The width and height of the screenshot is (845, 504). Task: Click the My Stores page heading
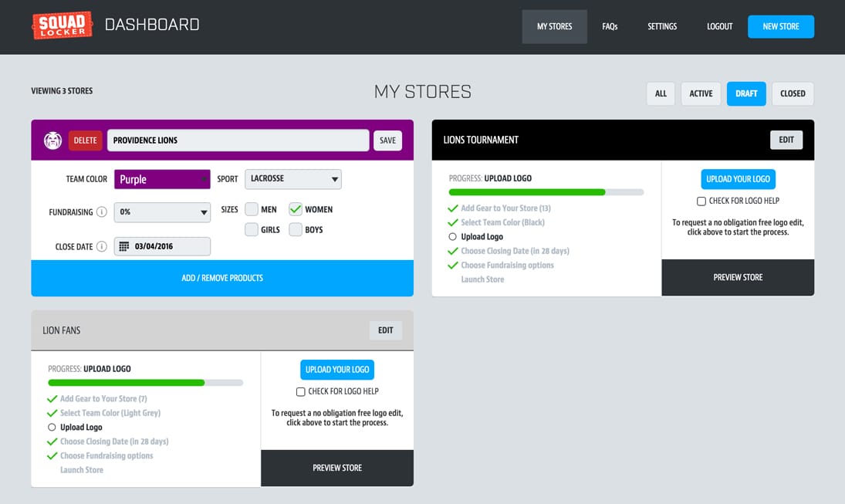(x=423, y=92)
